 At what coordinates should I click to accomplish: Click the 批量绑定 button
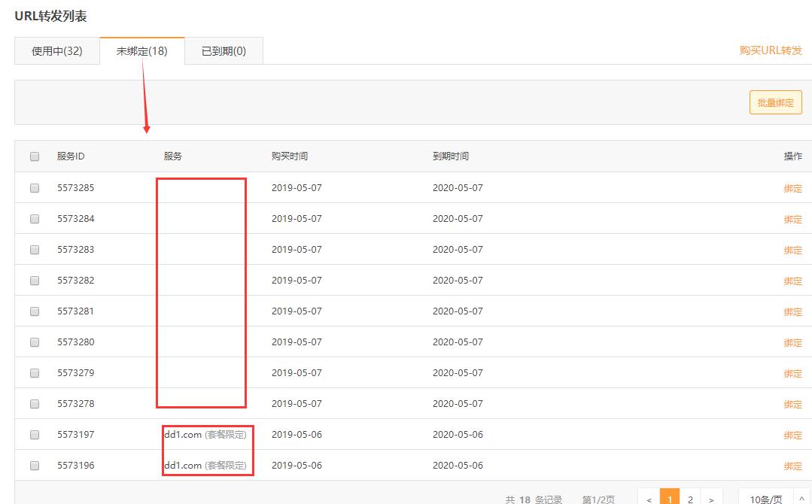[x=775, y=102]
